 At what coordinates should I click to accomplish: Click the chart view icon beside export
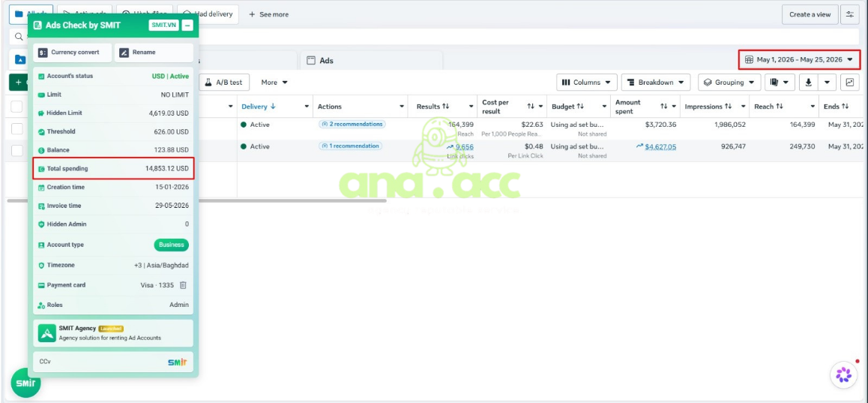tap(849, 82)
